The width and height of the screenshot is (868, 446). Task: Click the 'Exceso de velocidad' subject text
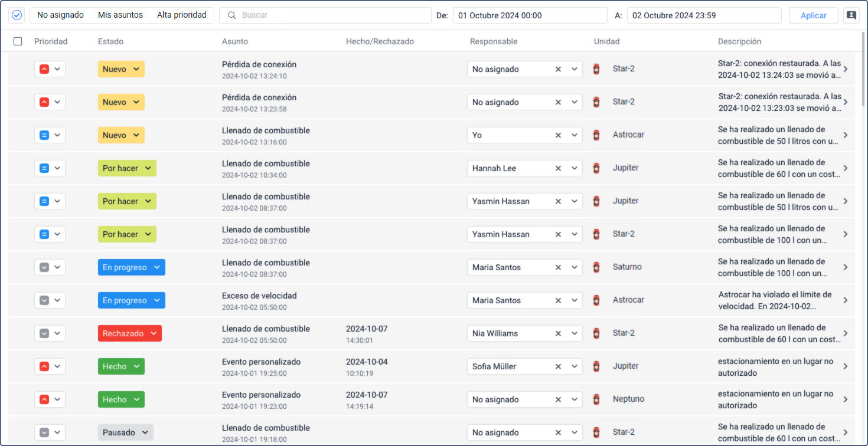pos(259,296)
